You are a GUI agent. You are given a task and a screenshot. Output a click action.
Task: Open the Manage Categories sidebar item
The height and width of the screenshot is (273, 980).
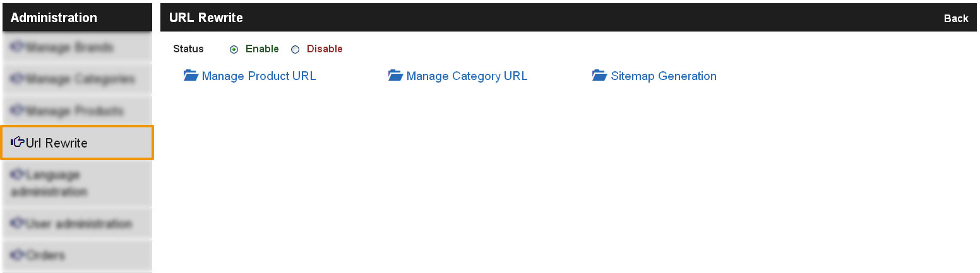pyautogui.click(x=77, y=79)
